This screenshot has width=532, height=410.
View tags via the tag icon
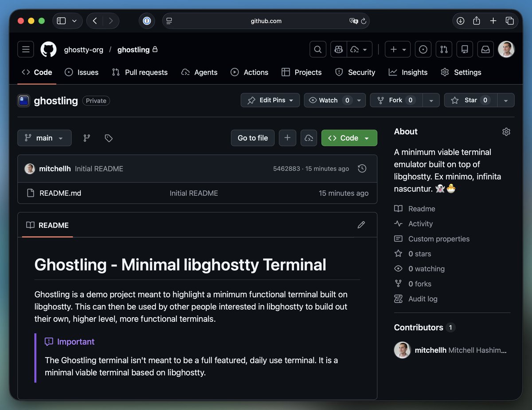pyautogui.click(x=109, y=138)
